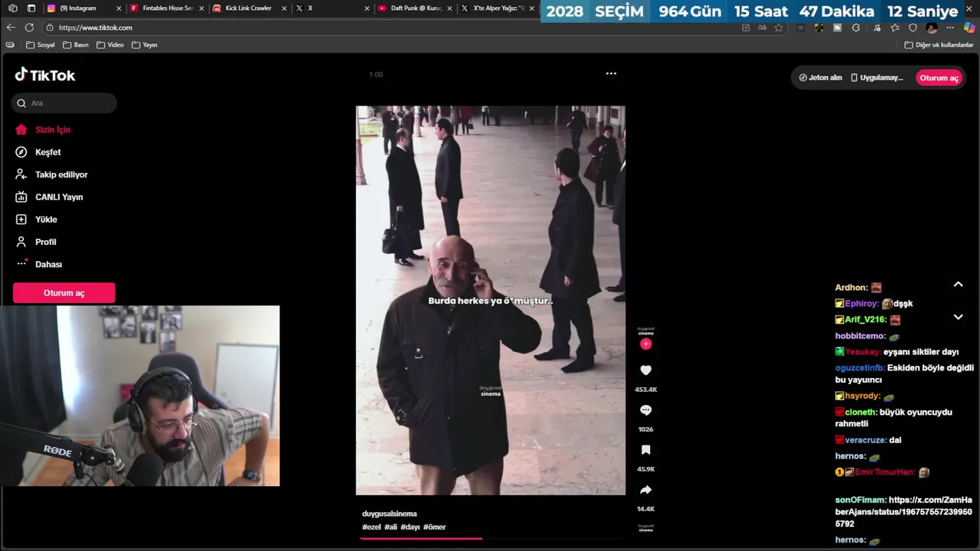Click the site info lock icon
Image resolution: width=980 pixels, height=551 pixels.
click(x=50, y=28)
